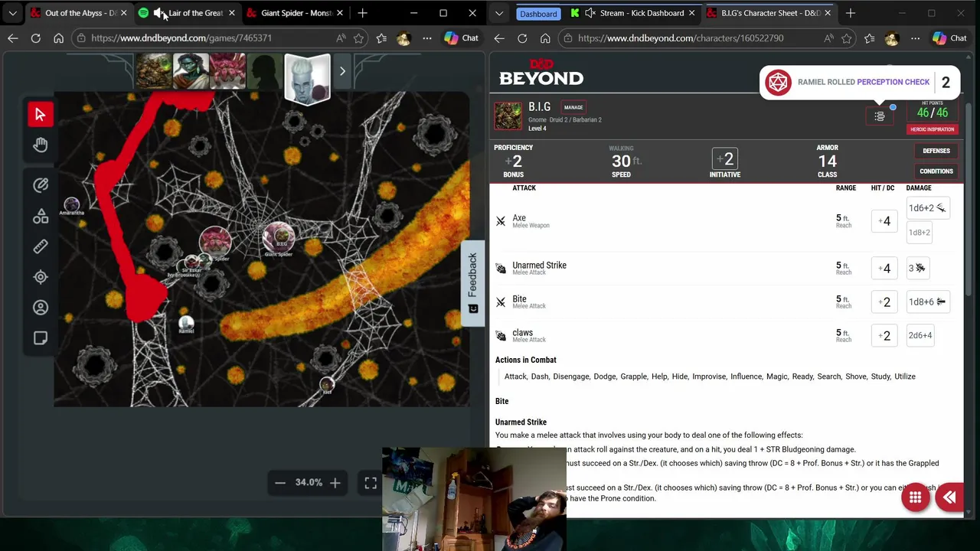Select the ruler measure tool
The height and width of the screenshot is (551, 980).
pos(41,246)
